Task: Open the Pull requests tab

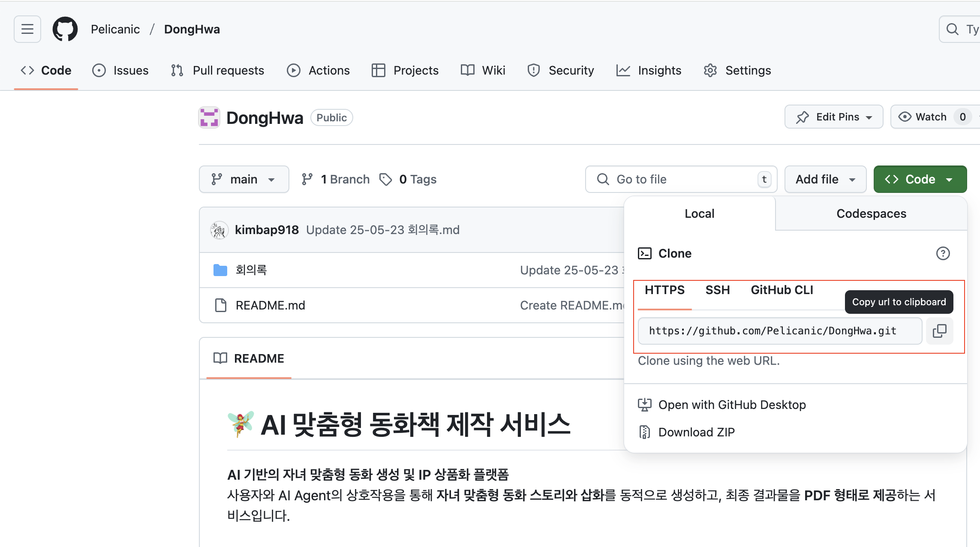Action: click(217, 70)
